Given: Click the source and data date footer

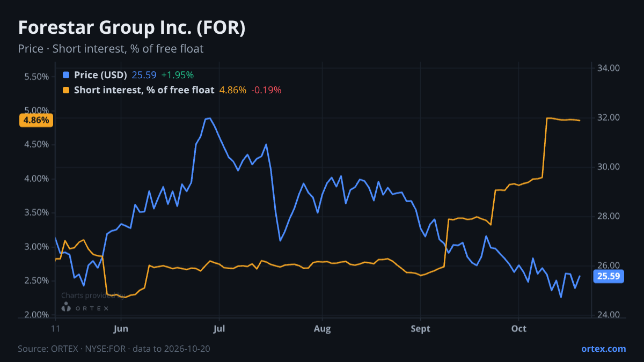Looking at the screenshot, I should (x=114, y=349).
